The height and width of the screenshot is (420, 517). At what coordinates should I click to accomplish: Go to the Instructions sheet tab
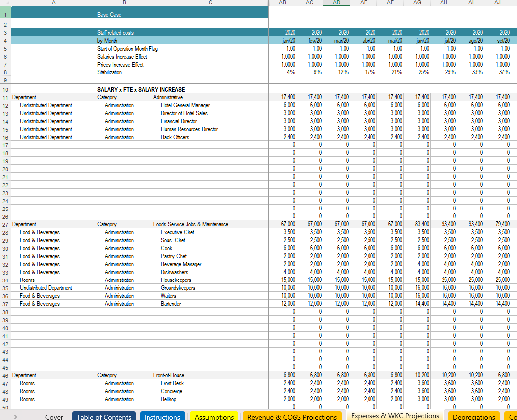(162, 417)
